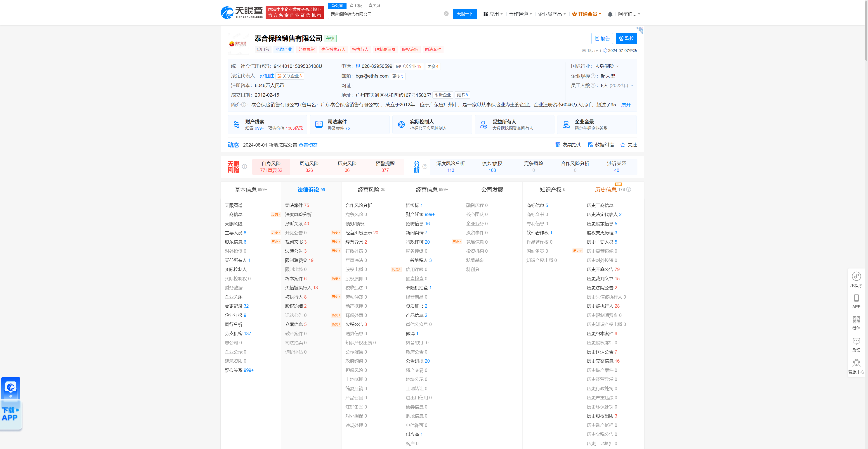Click the 下载APP floating banner
The width and height of the screenshot is (868, 449).
pyautogui.click(x=11, y=404)
